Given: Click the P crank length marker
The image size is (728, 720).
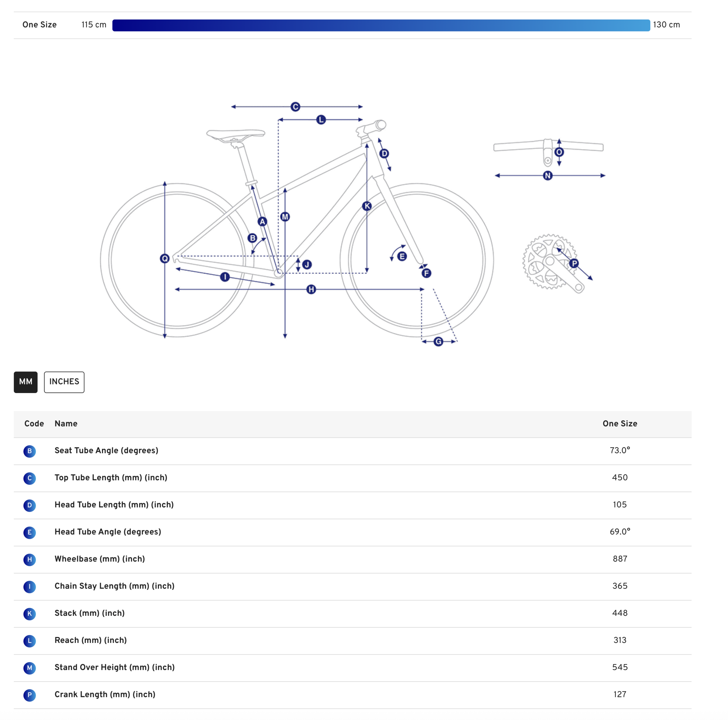Looking at the screenshot, I should coord(574,263).
